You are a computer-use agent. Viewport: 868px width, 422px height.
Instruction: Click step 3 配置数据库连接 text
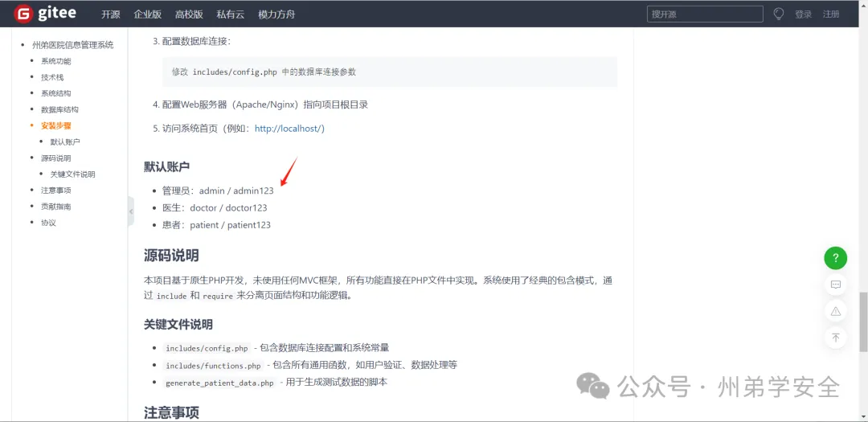pos(197,42)
